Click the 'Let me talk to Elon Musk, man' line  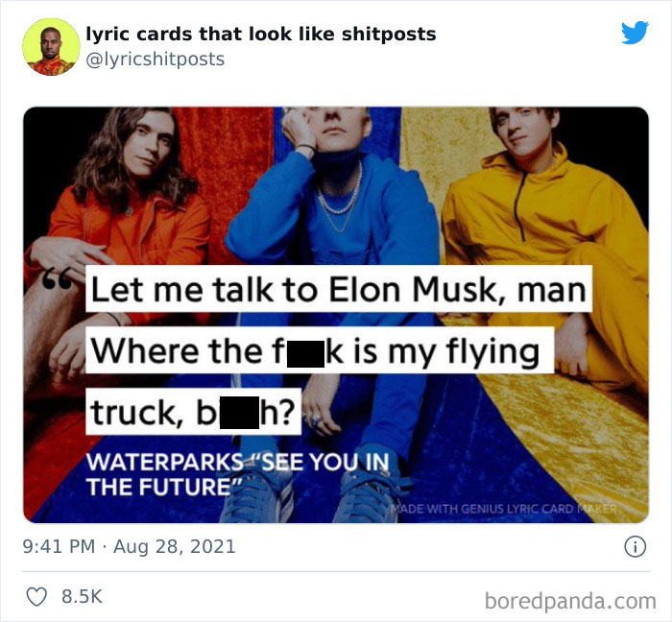[339, 289]
